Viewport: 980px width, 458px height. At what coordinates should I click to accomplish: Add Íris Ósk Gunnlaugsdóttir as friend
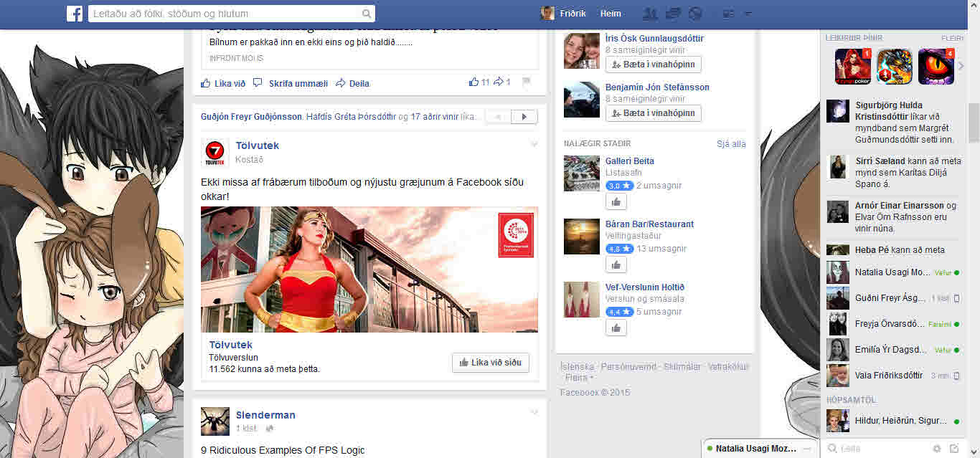654,65
